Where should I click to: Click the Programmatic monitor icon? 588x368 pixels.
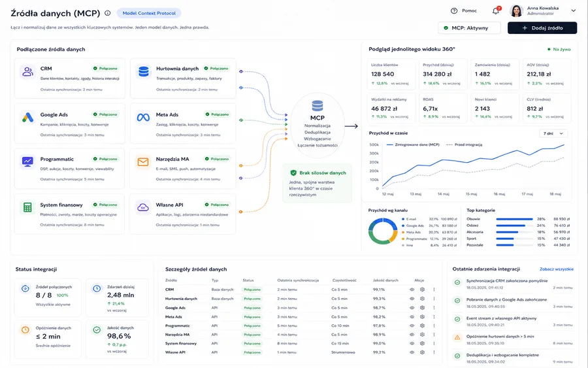click(27, 161)
